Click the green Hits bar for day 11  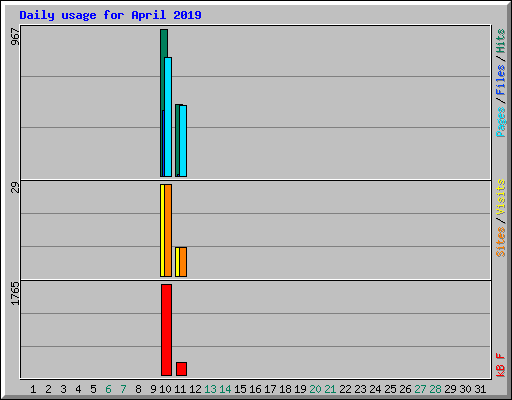(x=177, y=141)
